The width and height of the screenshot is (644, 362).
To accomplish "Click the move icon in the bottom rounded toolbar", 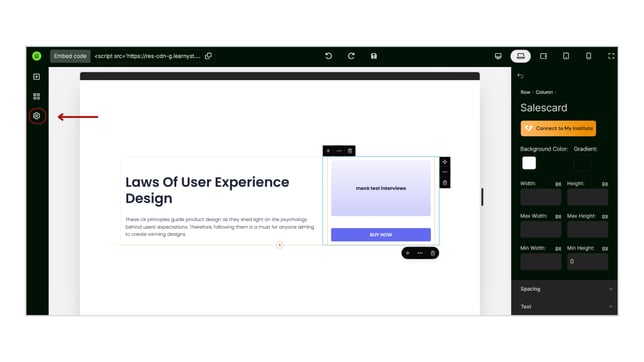I will (x=408, y=253).
